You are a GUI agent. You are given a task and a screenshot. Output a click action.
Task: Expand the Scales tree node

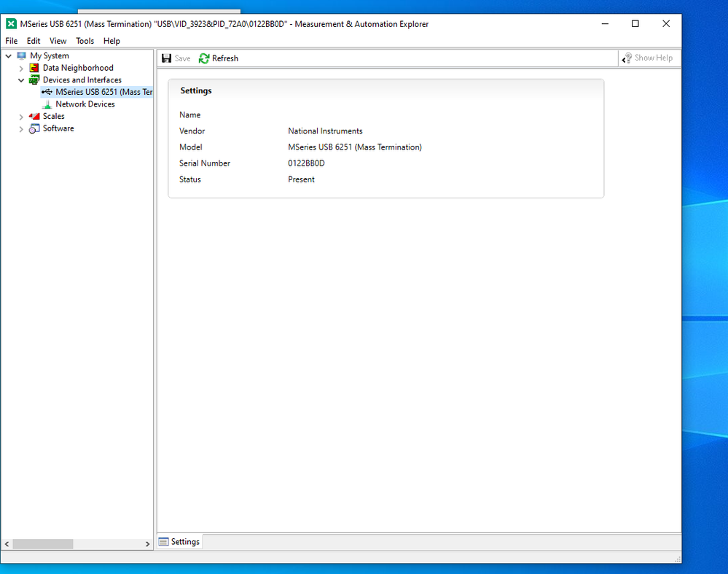[21, 117]
